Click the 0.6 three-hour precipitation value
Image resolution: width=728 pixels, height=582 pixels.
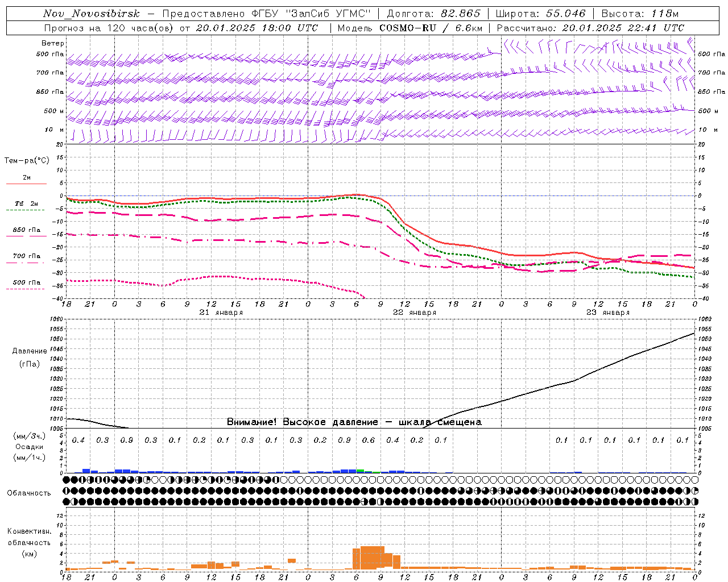click(x=369, y=440)
